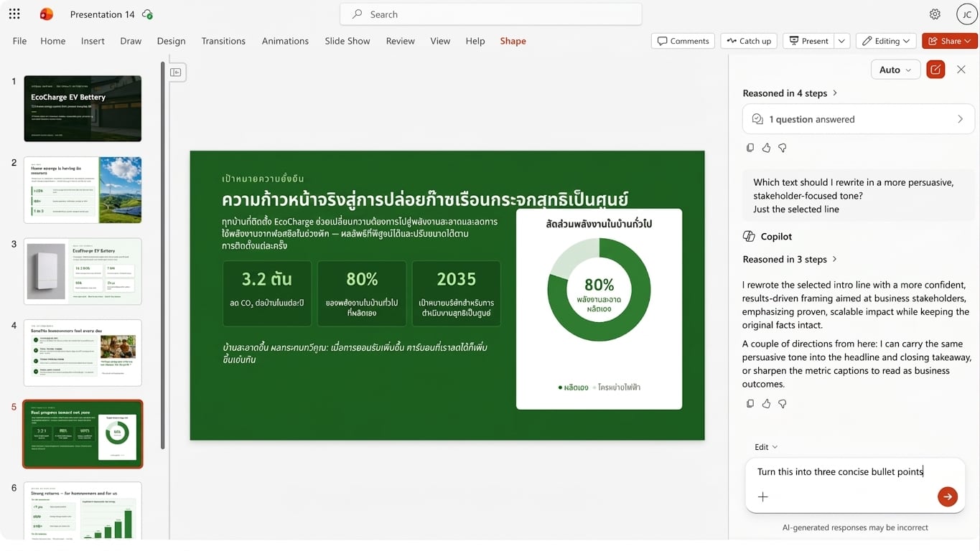Click the '3.2 ตัน' metric card
The height and width of the screenshot is (551, 980).
(x=267, y=293)
